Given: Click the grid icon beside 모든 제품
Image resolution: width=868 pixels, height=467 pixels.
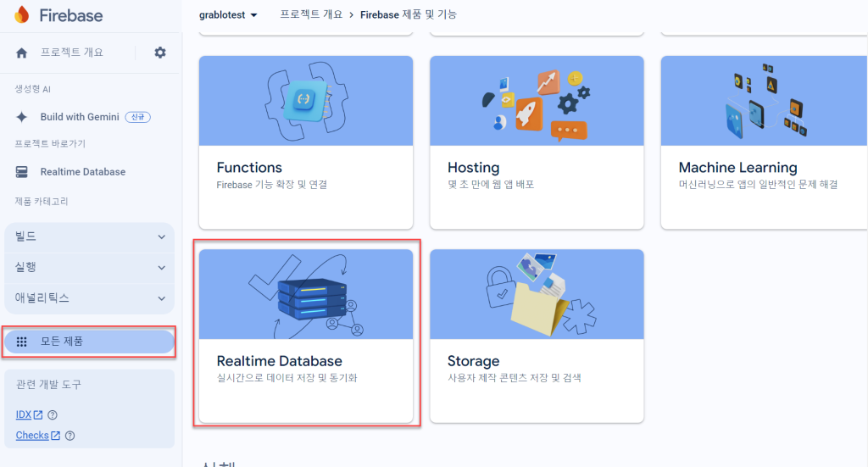Looking at the screenshot, I should (x=21, y=342).
